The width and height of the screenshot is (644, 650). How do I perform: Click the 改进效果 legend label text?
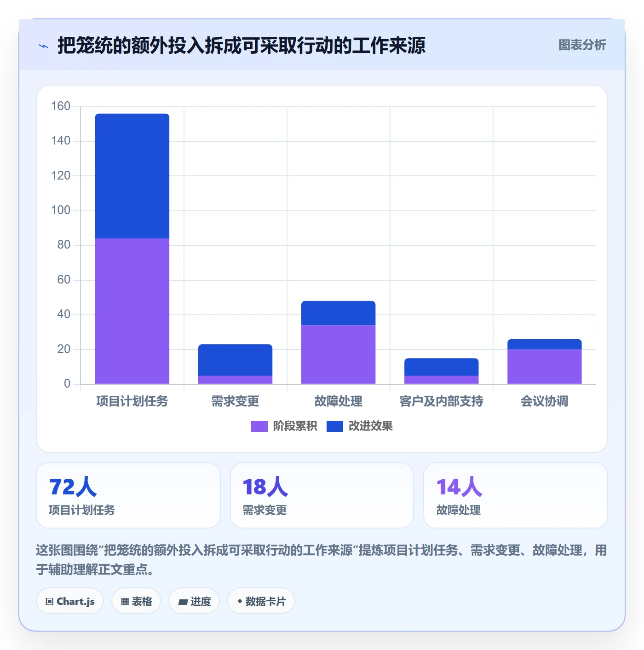(370, 426)
